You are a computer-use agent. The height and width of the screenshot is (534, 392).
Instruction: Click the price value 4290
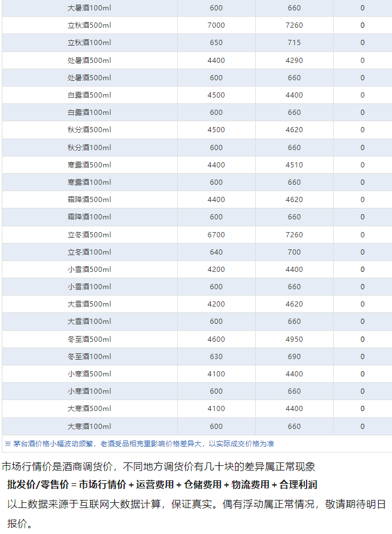pyautogui.click(x=294, y=60)
